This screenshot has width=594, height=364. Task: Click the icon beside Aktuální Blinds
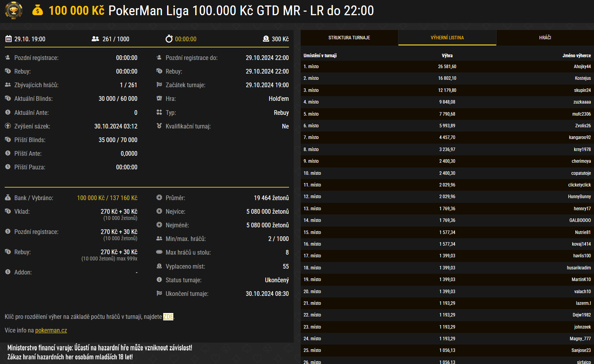tap(8, 98)
